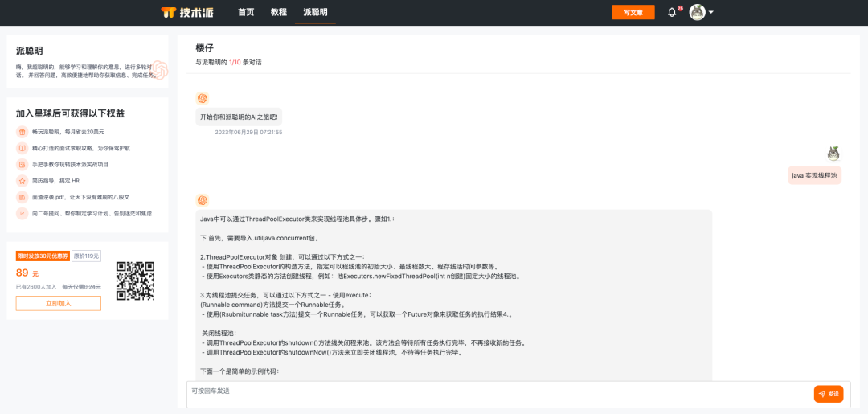Click the java 实现线程池 message bubble
The width and height of the screenshot is (868, 414).
tap(814, 175)
